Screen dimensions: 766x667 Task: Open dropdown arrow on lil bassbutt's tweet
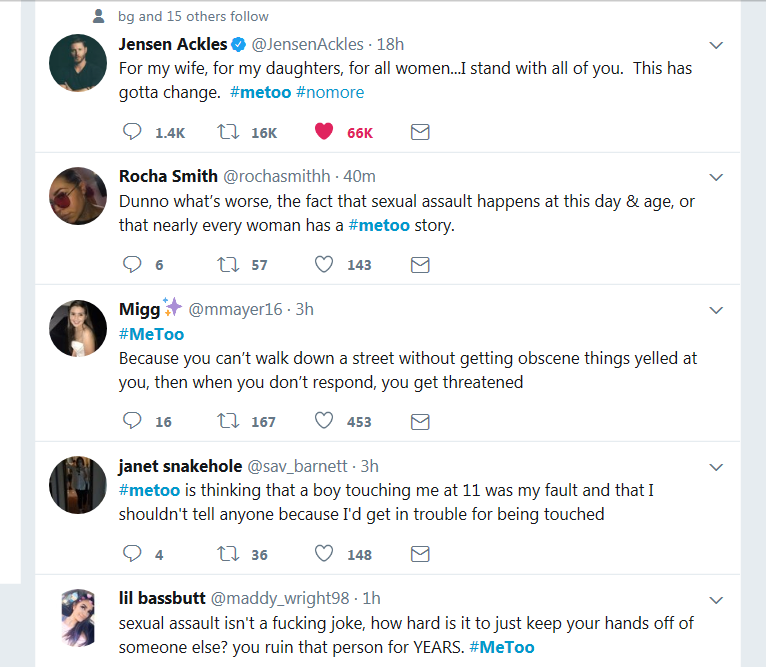(716, 600)
